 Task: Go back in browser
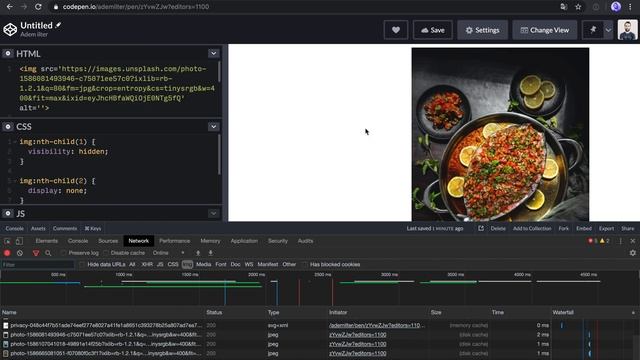(x=9, y=7)
